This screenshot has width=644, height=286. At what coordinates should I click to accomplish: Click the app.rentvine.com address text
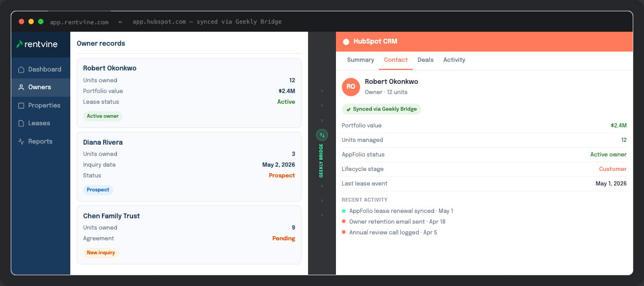(79, 22)
